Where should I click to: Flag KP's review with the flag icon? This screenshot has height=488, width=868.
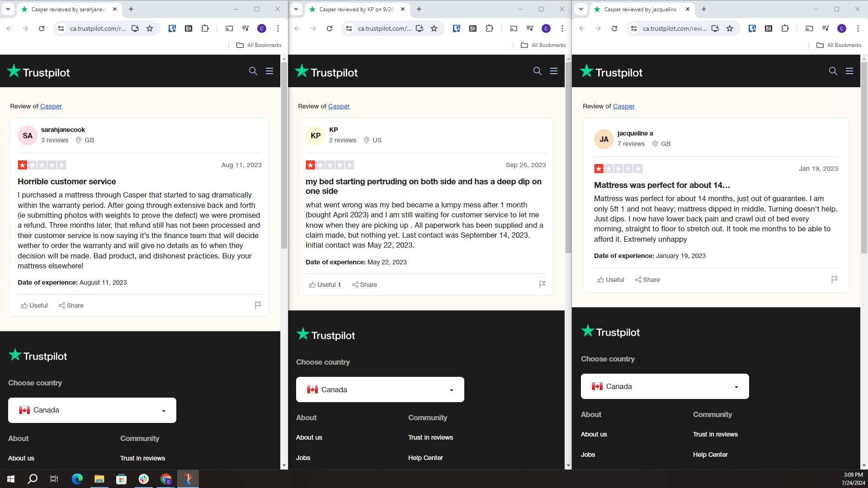click(542, 284)
